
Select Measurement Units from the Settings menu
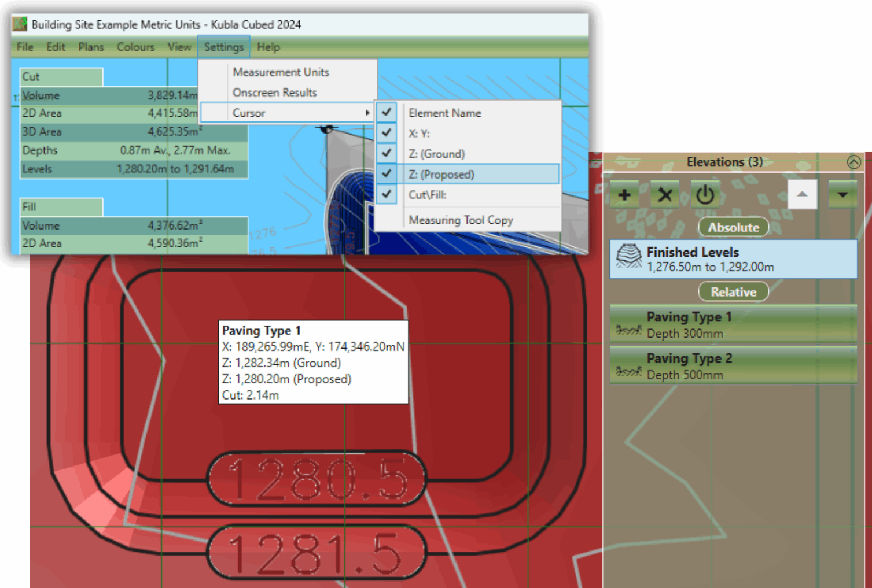pos(281,72)
